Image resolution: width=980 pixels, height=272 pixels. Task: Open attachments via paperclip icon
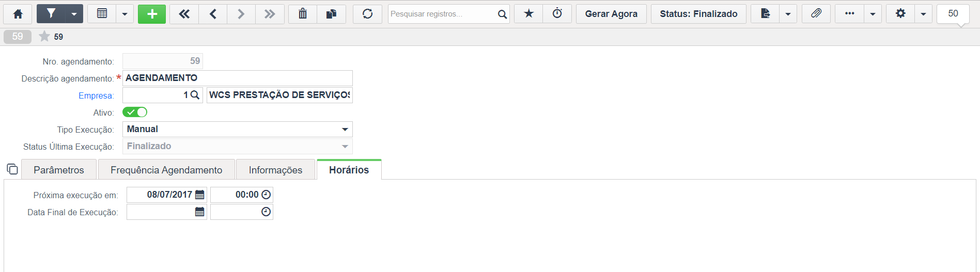tap(816, 14)
